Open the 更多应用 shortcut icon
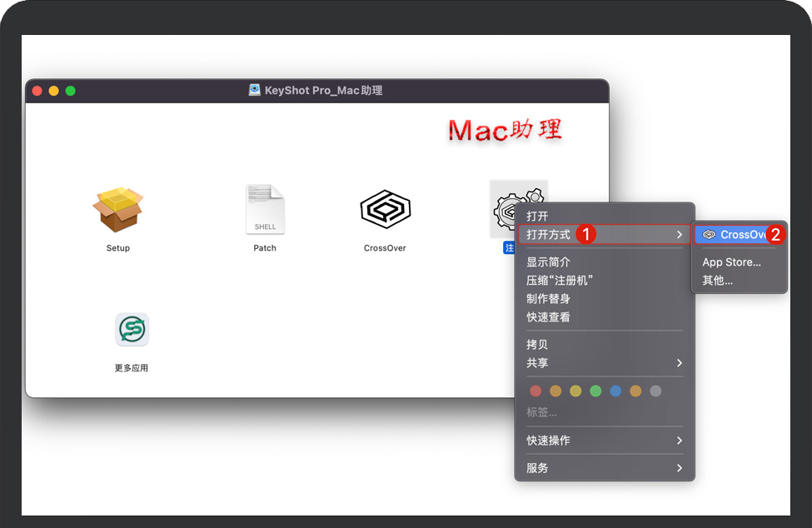812x528 pixels. [x=132, y=330]
